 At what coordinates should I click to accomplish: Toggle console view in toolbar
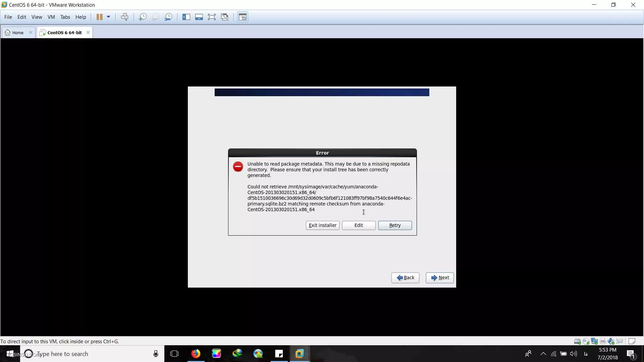pyautogui.click(x=243, y=17)
